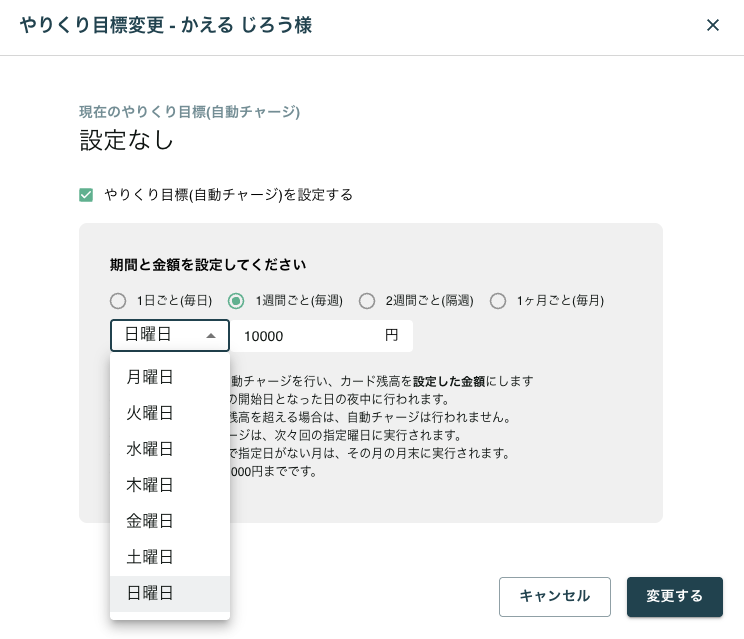Viewport: 744px width, 639px height.
Task: Pick the 1ヶ月ごと(毎月) radio option
Action: coord(497,300)
